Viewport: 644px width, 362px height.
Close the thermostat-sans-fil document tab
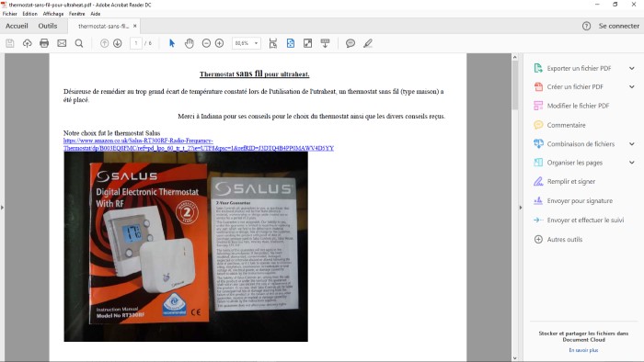pos(134,26)
